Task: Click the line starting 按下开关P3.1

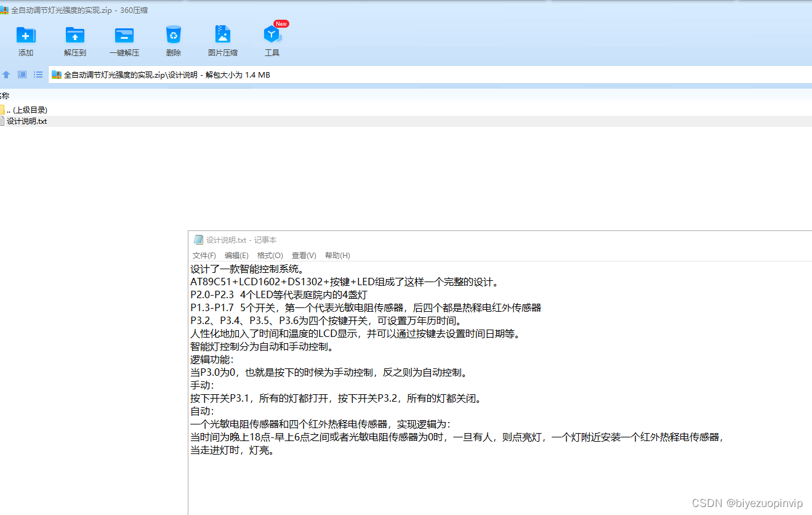Action: click(x=336, y=399)
